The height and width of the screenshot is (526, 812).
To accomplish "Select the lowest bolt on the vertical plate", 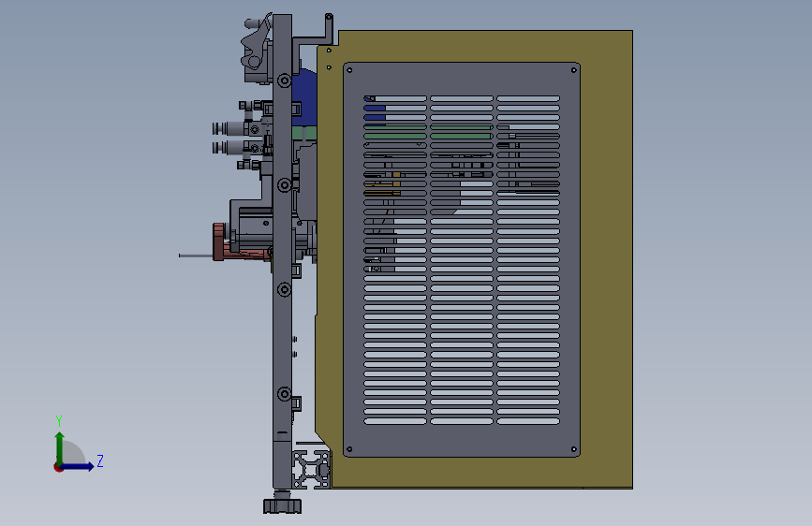I will point(285,394).
